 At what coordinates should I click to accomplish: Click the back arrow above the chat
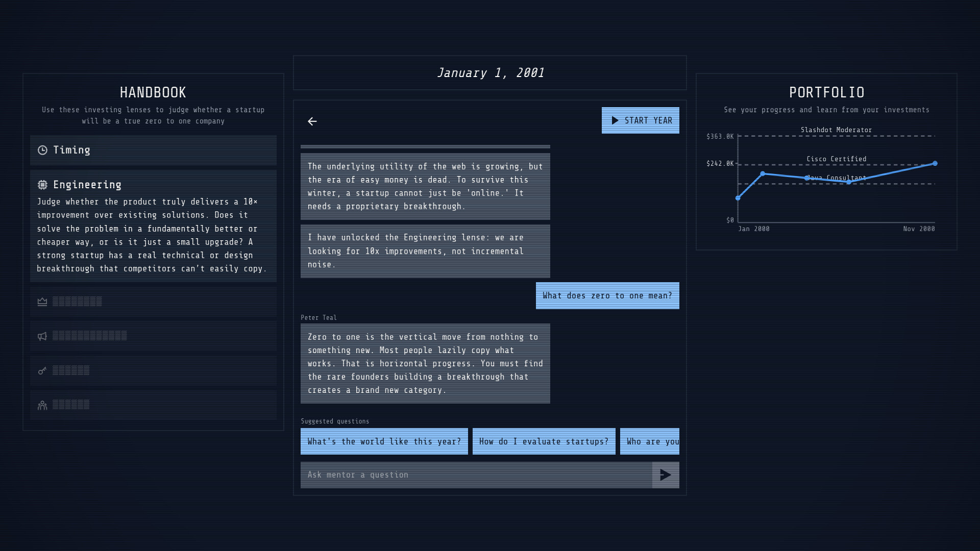pos(312,121)
